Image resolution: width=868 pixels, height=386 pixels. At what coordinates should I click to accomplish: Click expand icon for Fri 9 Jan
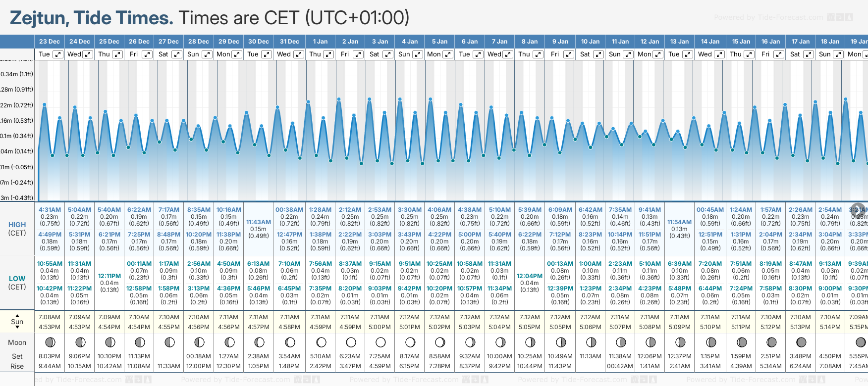tap(569, 54)
